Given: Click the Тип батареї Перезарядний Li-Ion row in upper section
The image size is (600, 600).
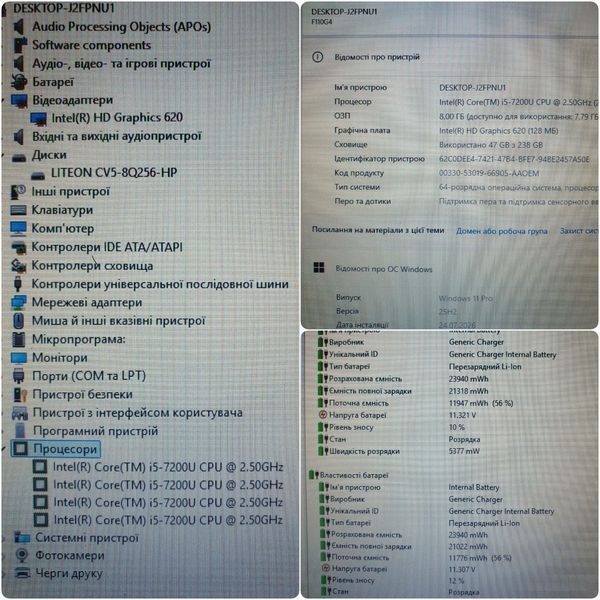Looking at the screenshot, I should (419, 367).
